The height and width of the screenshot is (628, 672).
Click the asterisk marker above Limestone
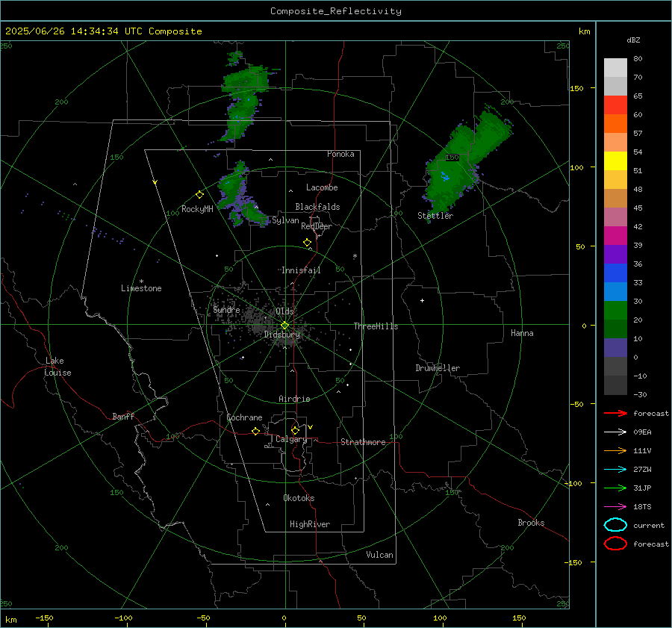coord(141,282)
